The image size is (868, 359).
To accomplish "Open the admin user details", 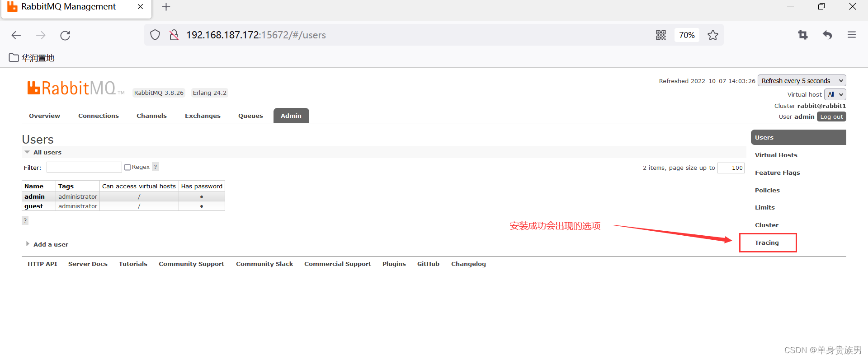I will [34, 196].
